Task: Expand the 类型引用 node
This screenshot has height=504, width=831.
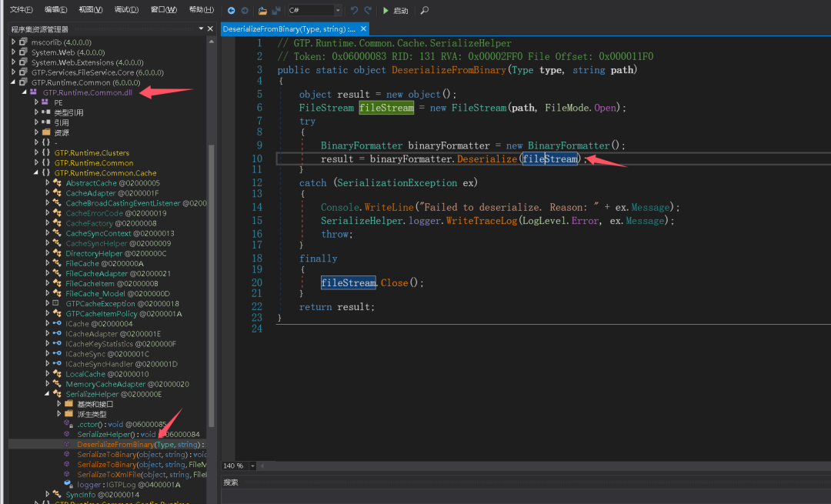Action: [x=36, y=112]
